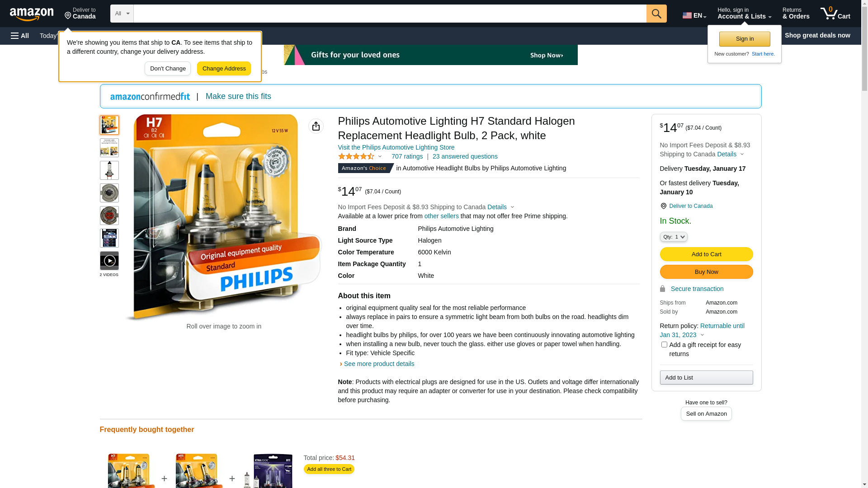
Task: Expand the Returnable until Jan 31 policy
Action: pos(702,330)
